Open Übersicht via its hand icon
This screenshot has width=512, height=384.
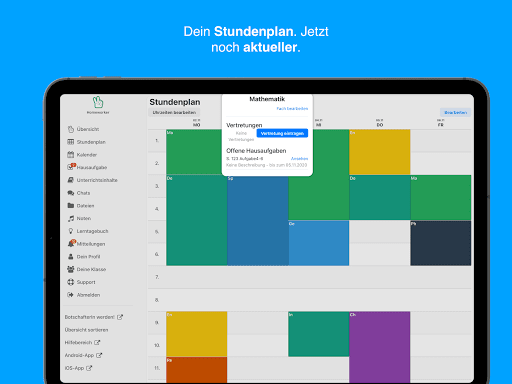tap(71, 129)
